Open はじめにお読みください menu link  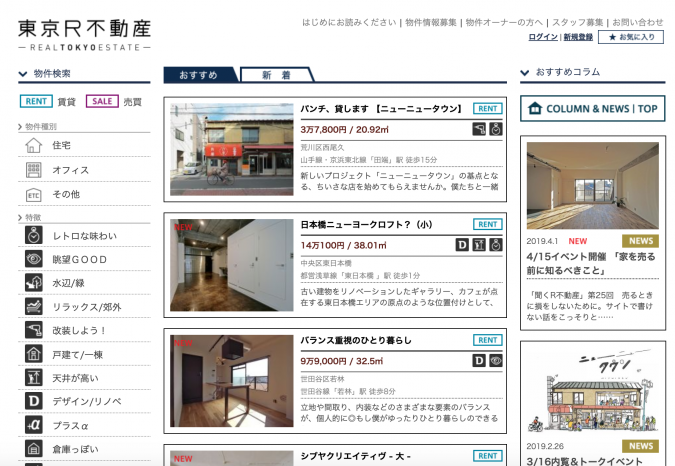pos(349,22)
